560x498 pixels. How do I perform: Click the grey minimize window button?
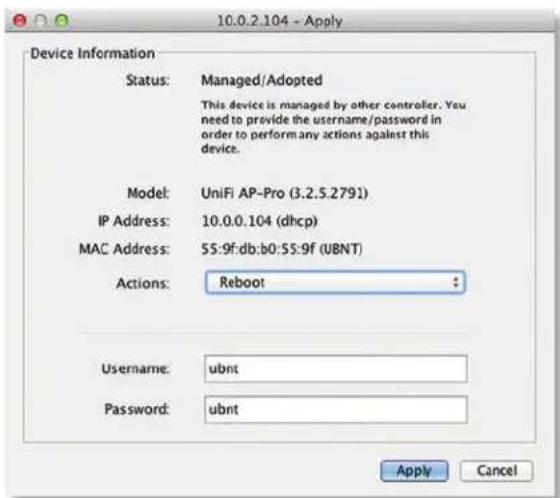point(41,20)
